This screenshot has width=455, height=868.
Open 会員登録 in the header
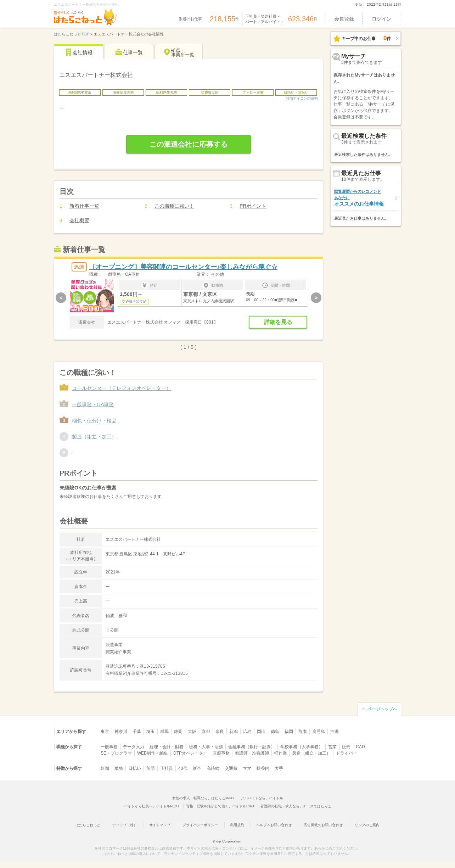tap(344, 19)
